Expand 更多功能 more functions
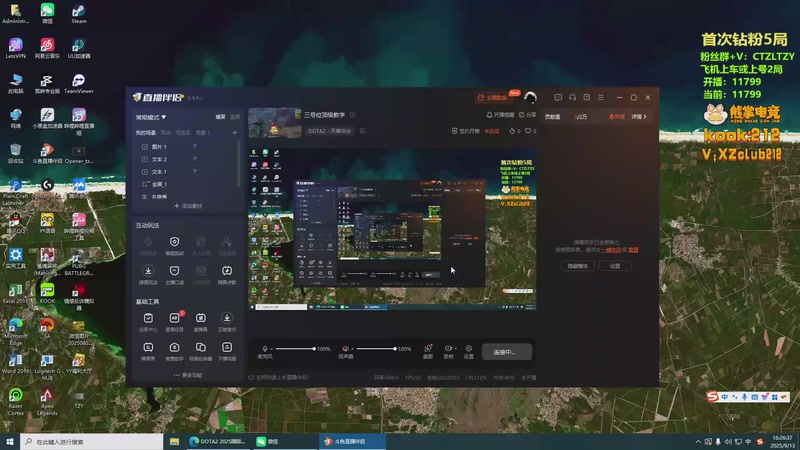The image size is (800, 450). click(188, 375)
